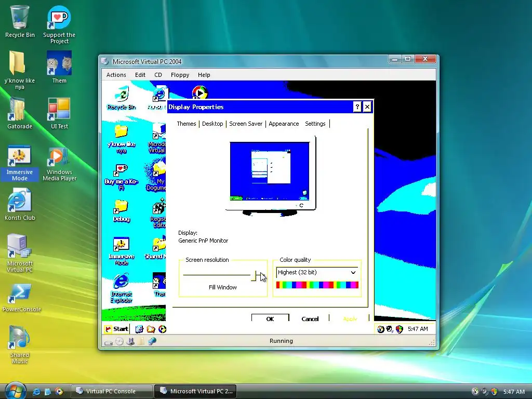
Task: Click the Debug folder in the guest
Action: pos(121,210)
